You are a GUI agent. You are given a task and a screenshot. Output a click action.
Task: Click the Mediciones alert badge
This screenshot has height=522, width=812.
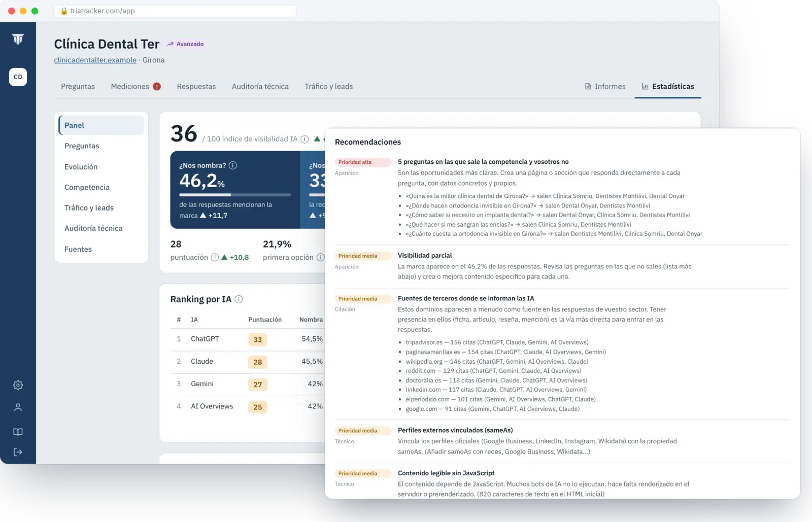click(157, 86)
